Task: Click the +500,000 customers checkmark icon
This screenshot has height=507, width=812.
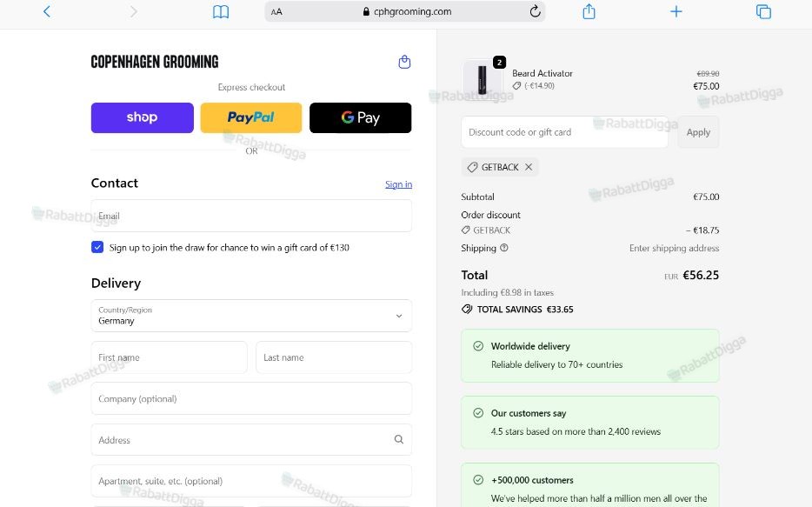Action: pos(478,479)
